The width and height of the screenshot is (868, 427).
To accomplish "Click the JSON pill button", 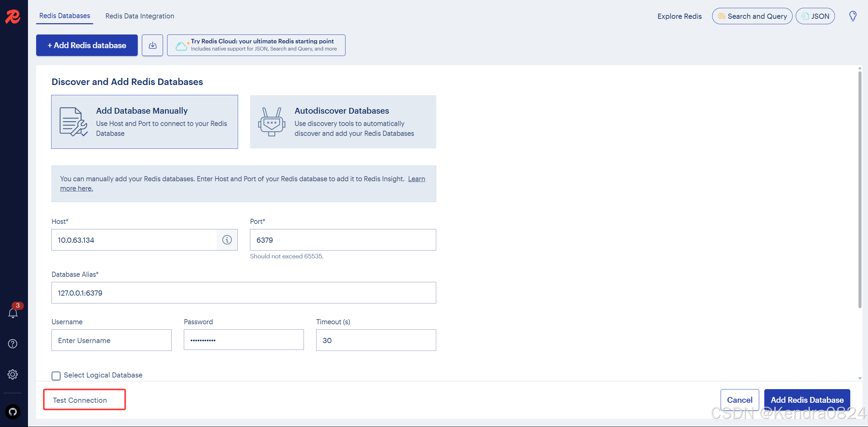I will pos(815,16).
